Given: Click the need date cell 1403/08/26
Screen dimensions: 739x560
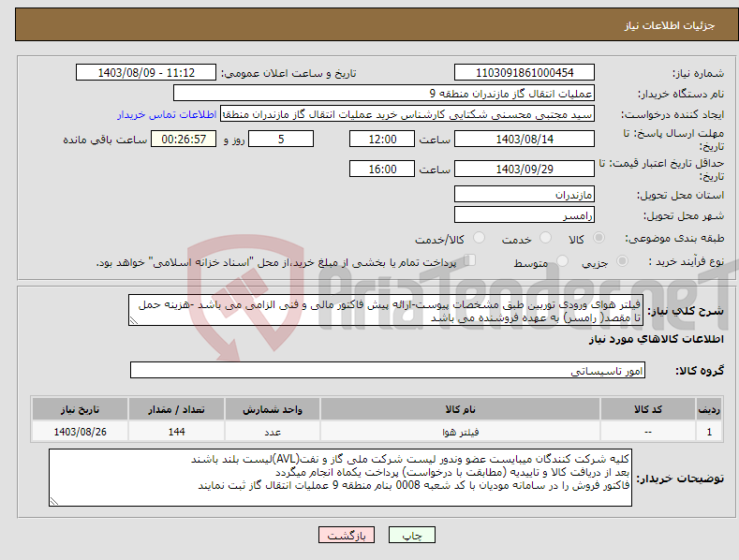Looking at the screenshot, I should (x=81, y=432).
